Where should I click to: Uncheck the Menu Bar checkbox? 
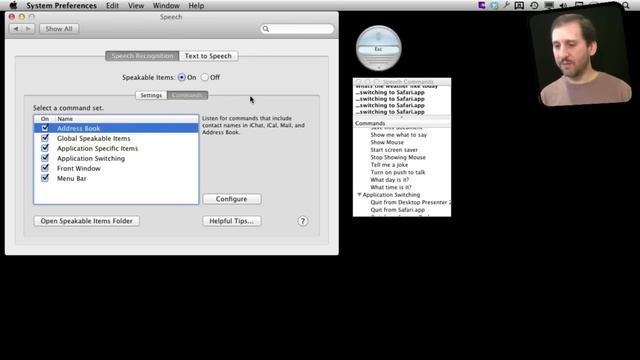tap(45, 178)
